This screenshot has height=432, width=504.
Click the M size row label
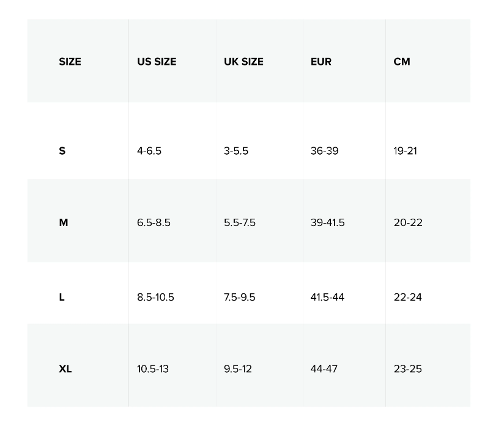[x=64, y=222]
